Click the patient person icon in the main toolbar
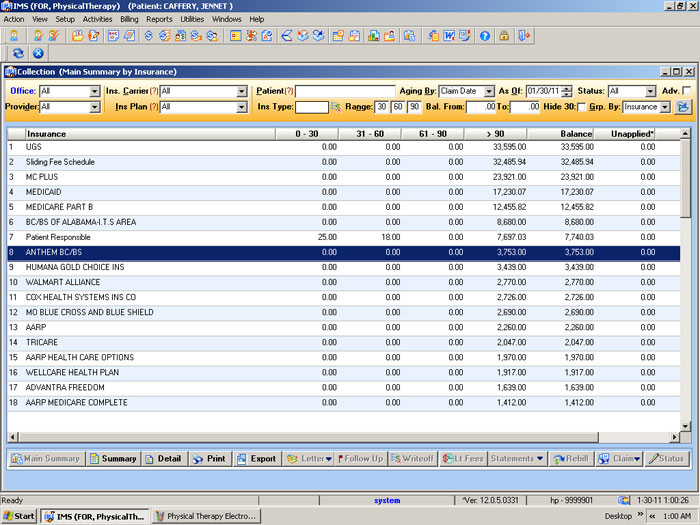The height and width of the screenshot is (525, 700). point(14,36)
